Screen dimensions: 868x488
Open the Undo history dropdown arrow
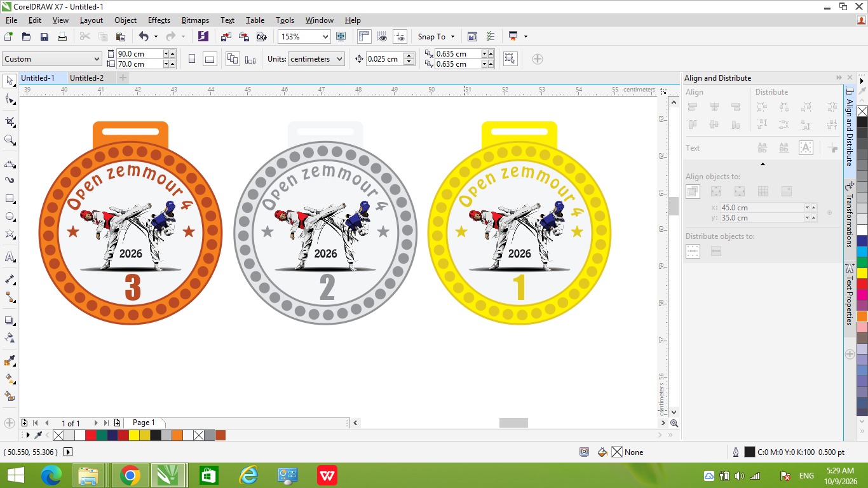click(156, 37)
